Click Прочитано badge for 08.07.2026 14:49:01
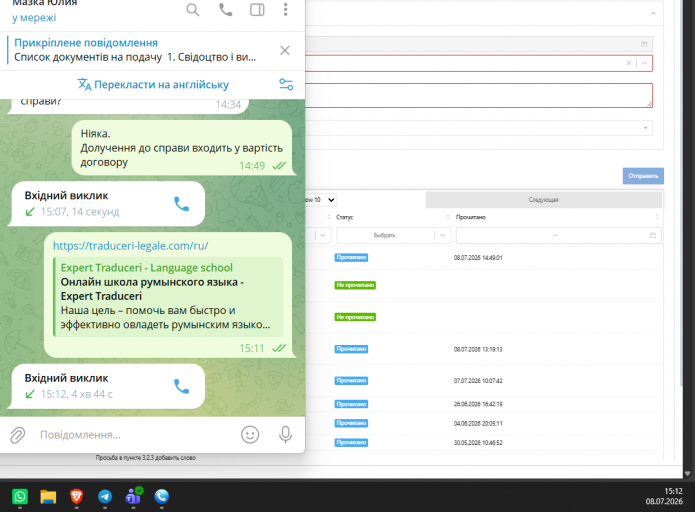This screenshot has height=512, width=695. (x=351, y=258)
